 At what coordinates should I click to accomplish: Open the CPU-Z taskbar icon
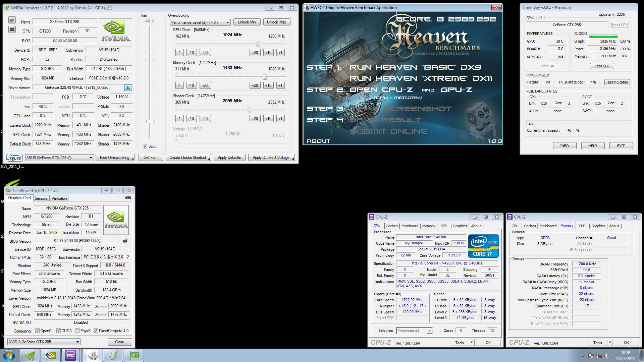pos(71,355)
